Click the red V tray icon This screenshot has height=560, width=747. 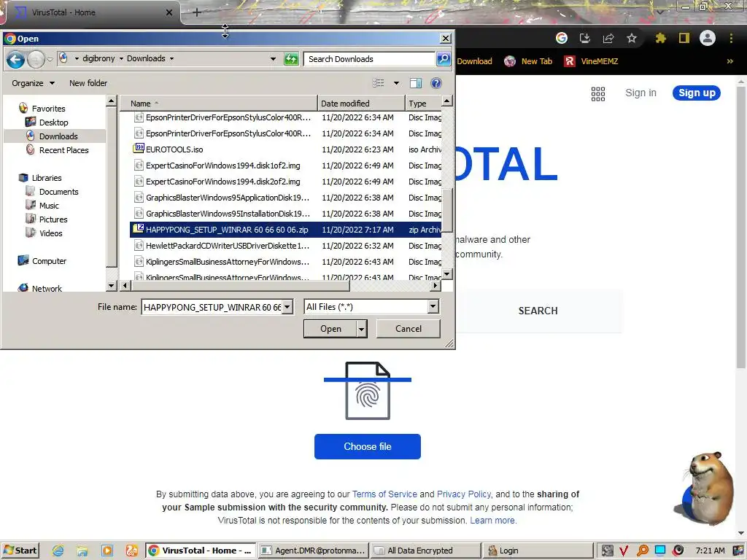point(624,551)
